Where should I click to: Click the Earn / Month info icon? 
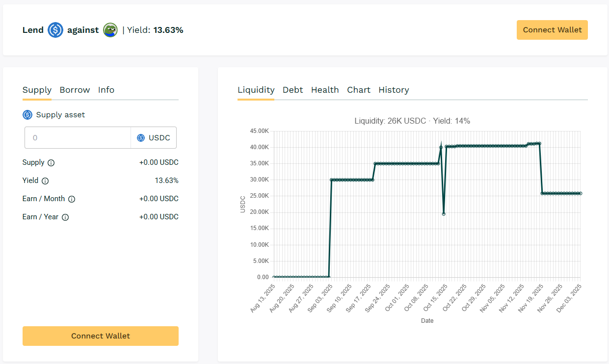click(x=72, y=199)
